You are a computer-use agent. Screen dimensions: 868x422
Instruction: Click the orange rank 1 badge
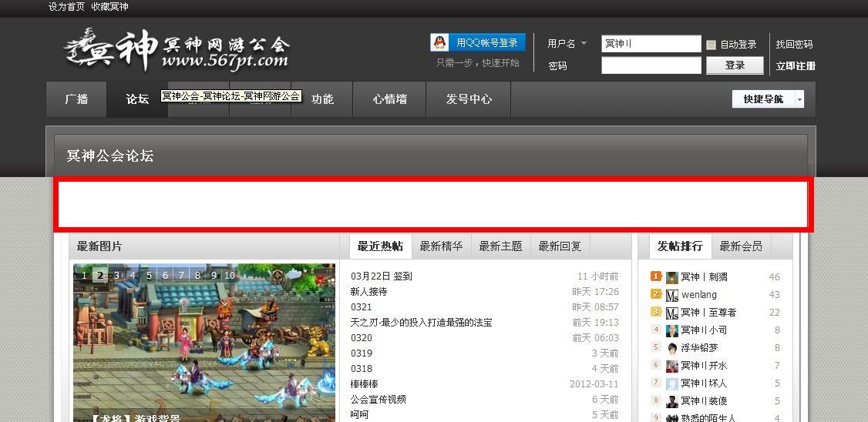coord(656,276)
